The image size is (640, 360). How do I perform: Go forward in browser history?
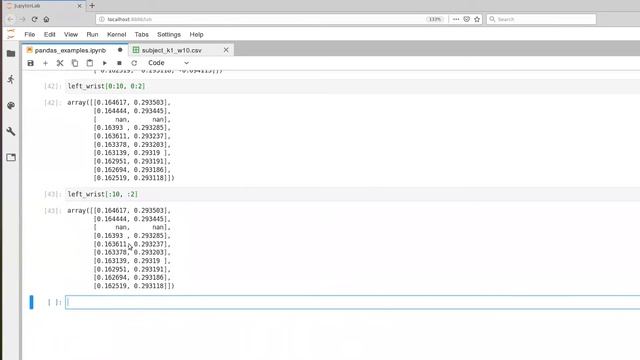point(22,19)
